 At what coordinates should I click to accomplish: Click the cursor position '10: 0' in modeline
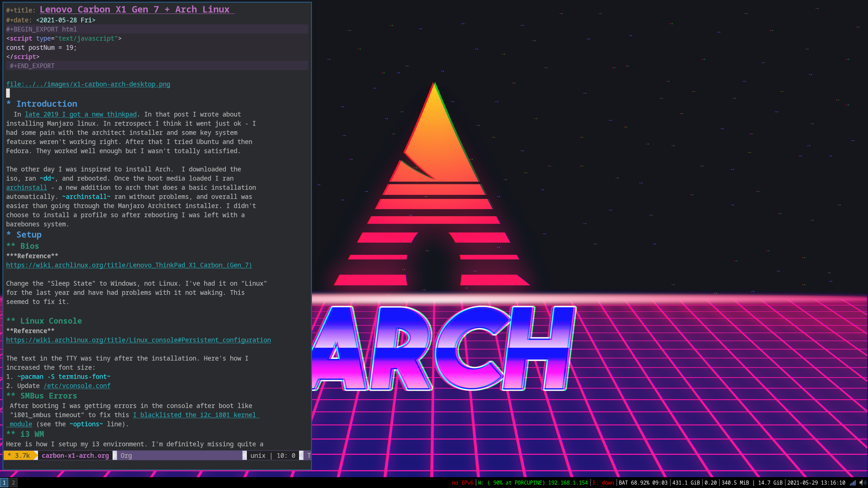[x=286, y=455]
